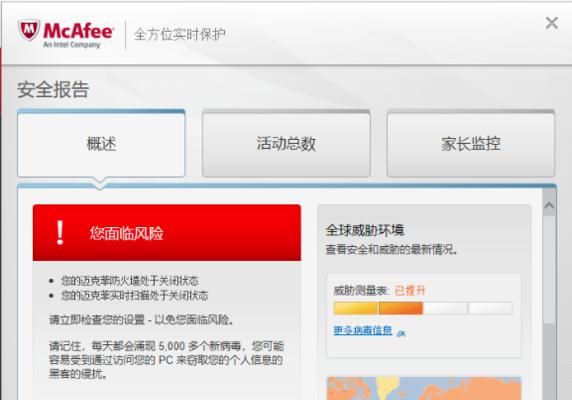Click the yellow first segment of threat meter
This screenshot has width=572, height=400.
coord(355,308)
